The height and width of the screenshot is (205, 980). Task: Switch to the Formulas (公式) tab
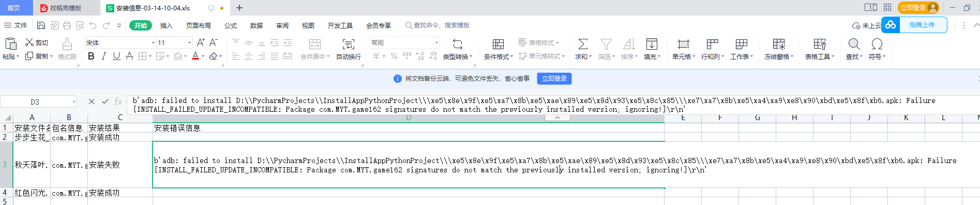pyautogui.click(x=231, y=25)
